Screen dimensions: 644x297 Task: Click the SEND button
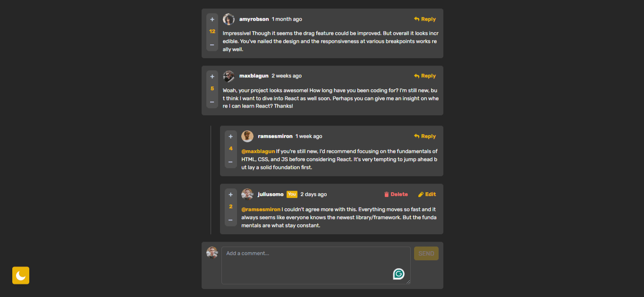click(426, 254)
